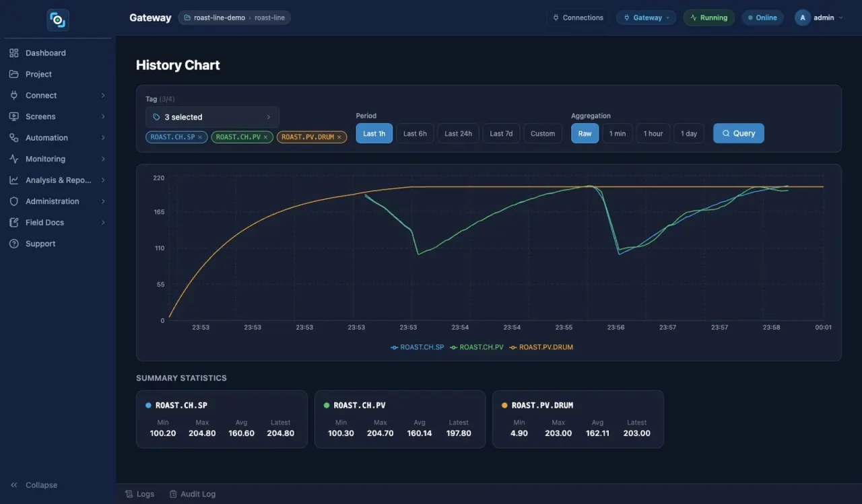Click the Screens monitor icon
This screenshot has height=504, width=862.
click(x=13, y=116)
